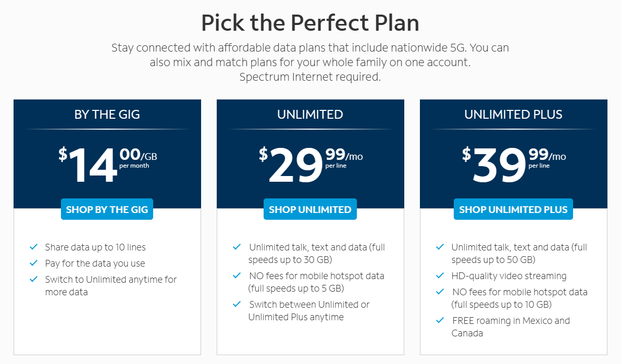
Task: Click checkmark beside 'FREE roaming in Mexico and Canada'
Action: click(x=440, y=320)
